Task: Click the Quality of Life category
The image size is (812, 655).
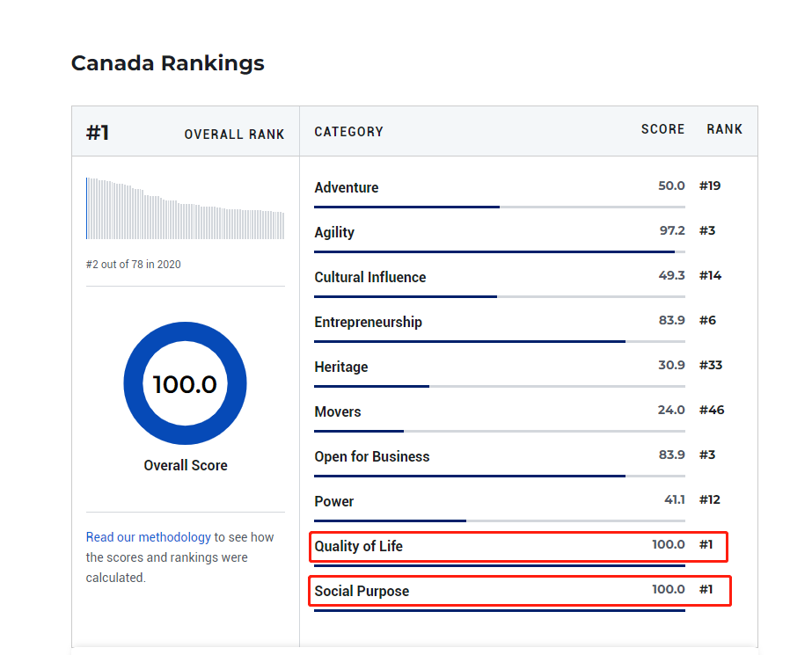Action: [358, 546]
